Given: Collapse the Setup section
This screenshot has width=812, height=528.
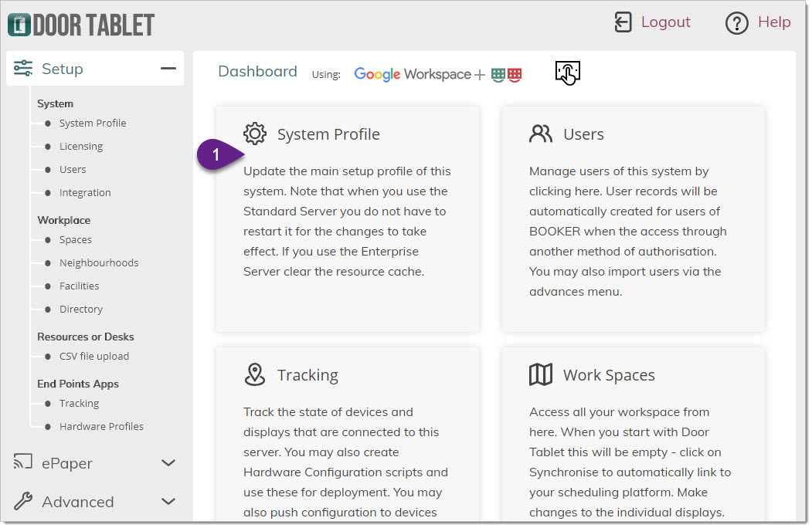Looking at the screenshot, I should point(168,69).
